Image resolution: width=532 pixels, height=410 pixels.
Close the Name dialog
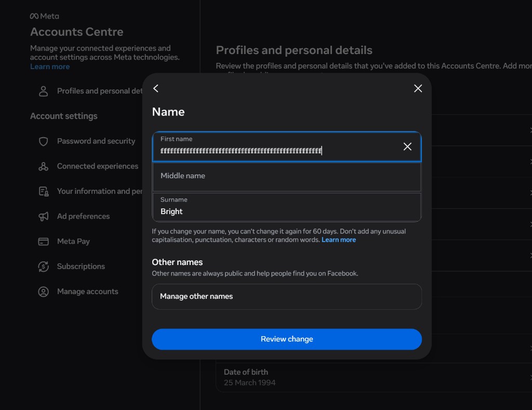coord(418,88)
